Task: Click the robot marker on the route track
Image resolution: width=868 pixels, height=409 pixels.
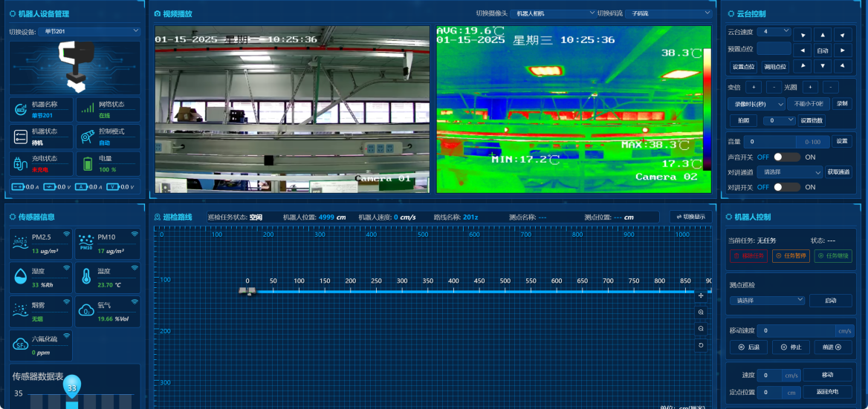Action: tap(247, 291)
